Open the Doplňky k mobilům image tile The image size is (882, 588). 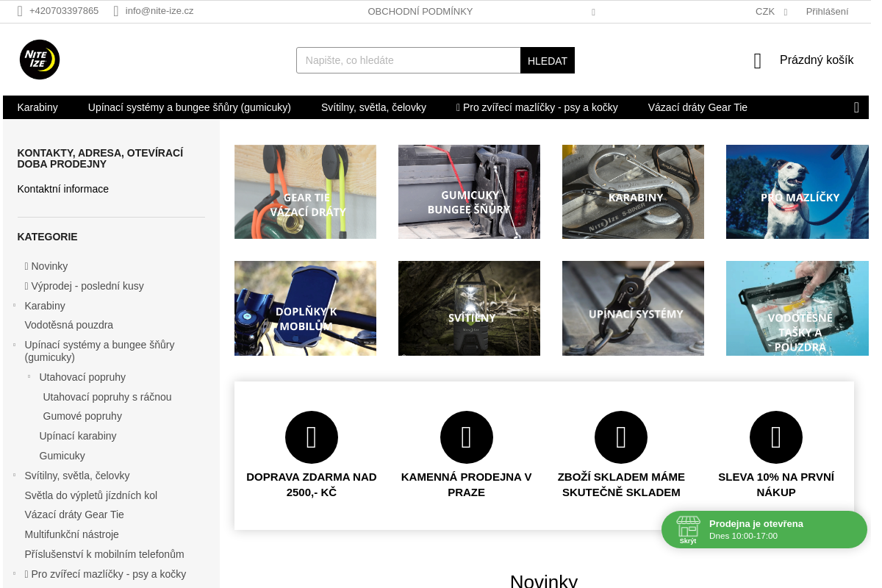pos(305,309)
